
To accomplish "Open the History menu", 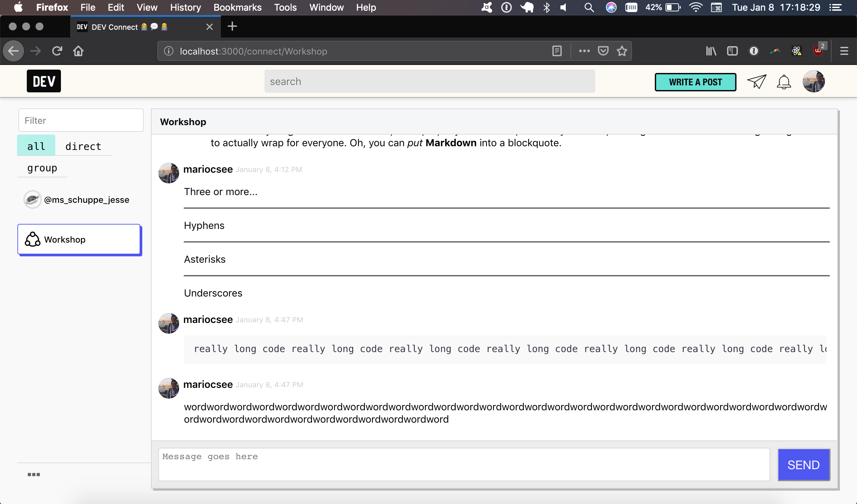I will tap(185, 7).
